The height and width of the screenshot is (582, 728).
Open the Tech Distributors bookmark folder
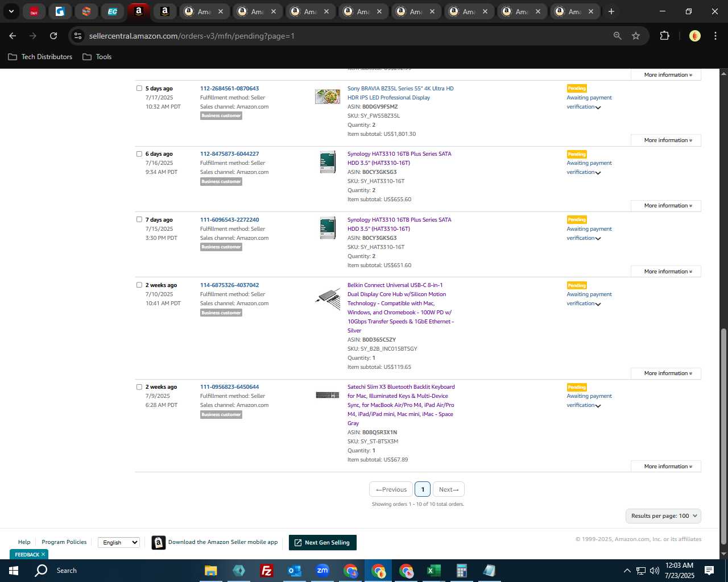click(40, 57)
